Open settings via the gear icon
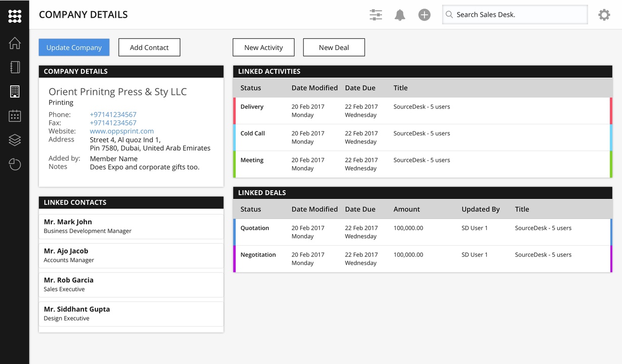Image resolution: width=622 pixels, height=364 pixels. click(x=604, y=15)
